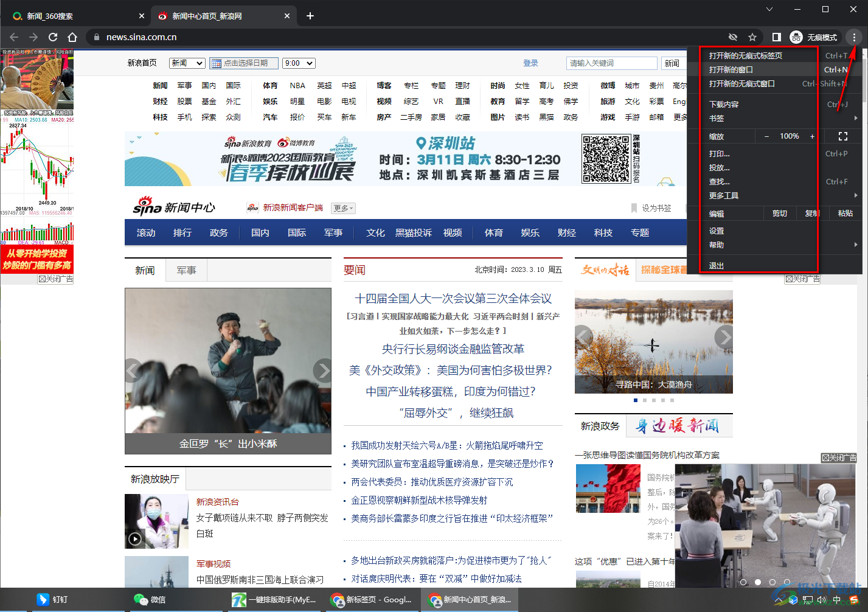The height and width of the screenshot is (612, 868).
Task: Click the third-party cookie blocked eye icon
Action: pos(733,37)
